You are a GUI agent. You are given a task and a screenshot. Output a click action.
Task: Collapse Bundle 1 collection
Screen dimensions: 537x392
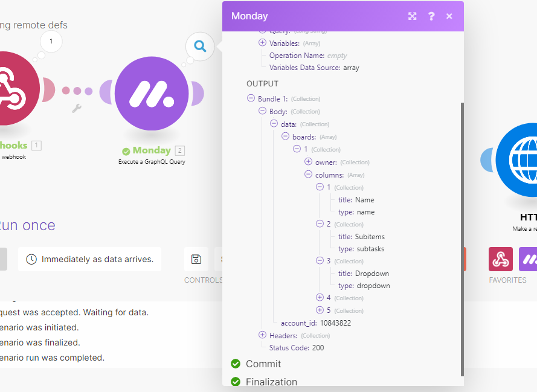(251, 98)
